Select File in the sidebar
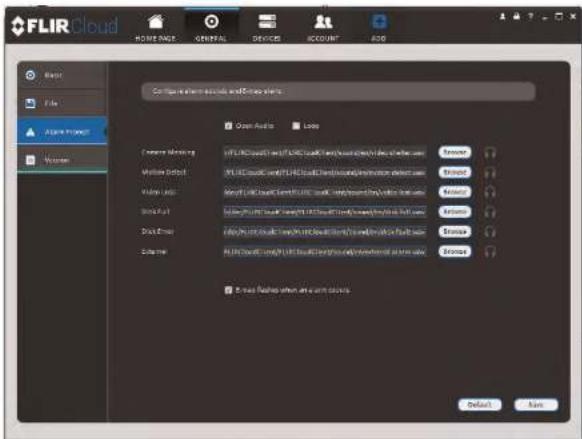This screenshot has width=582, height=439. [62, 103]
